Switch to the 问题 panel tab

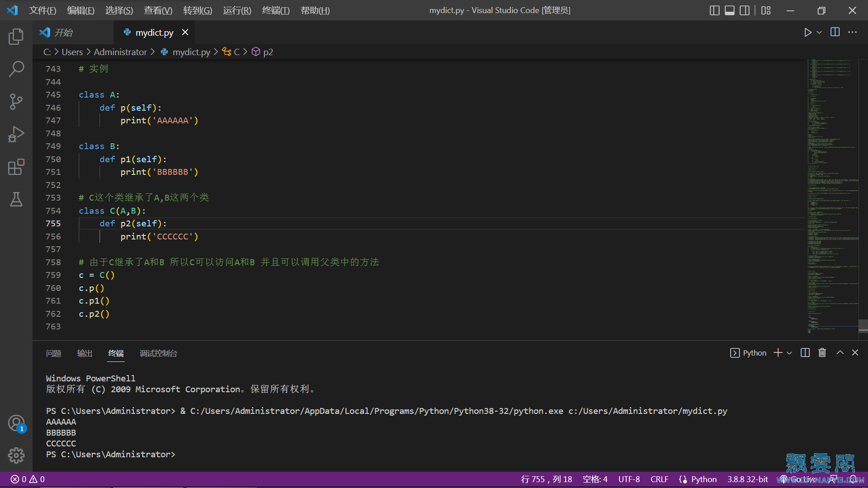(x=53, y=353)
